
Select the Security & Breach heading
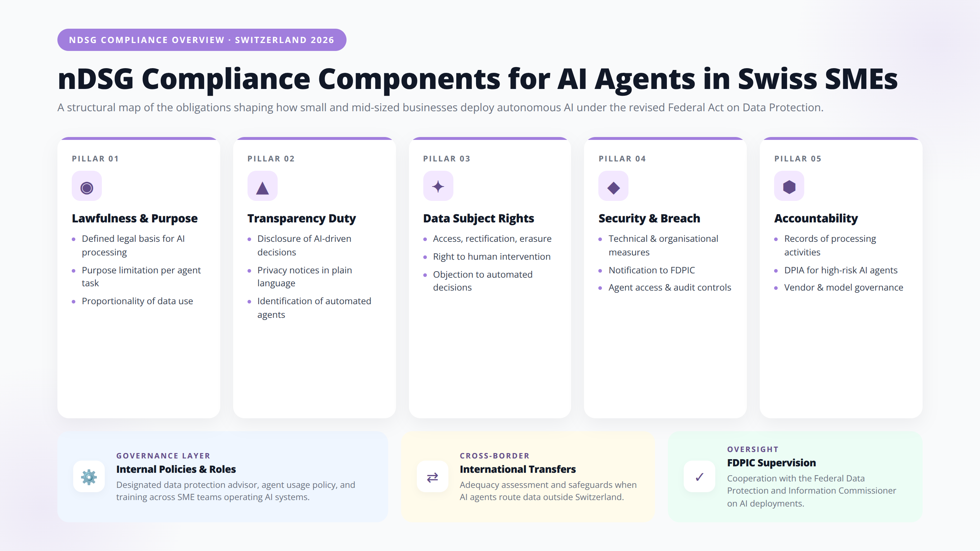(649, 218)
